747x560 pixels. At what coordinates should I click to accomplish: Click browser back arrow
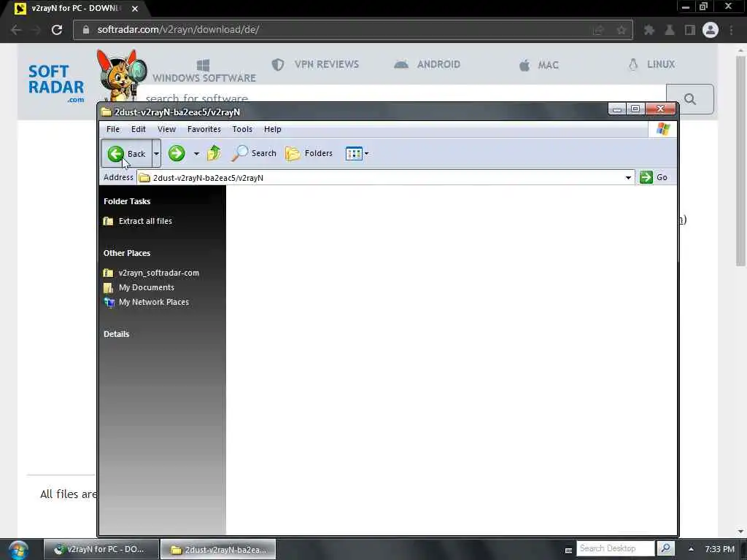(16, 29)
